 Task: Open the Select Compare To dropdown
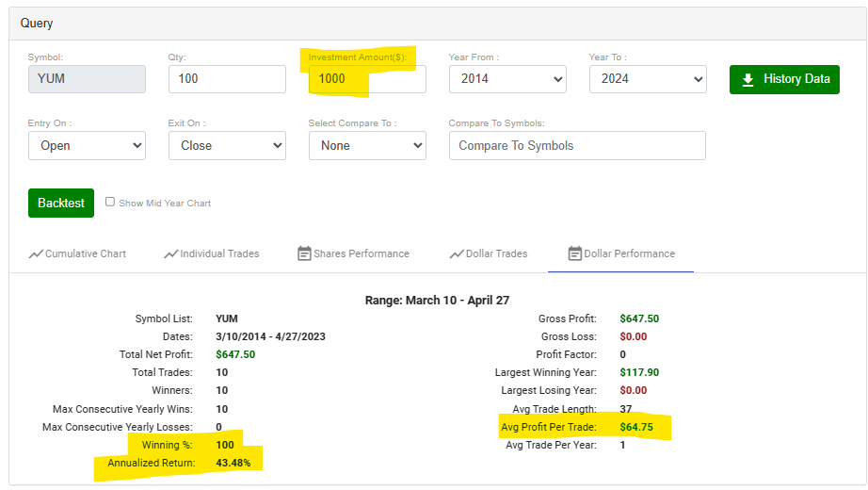click(367, 145)
